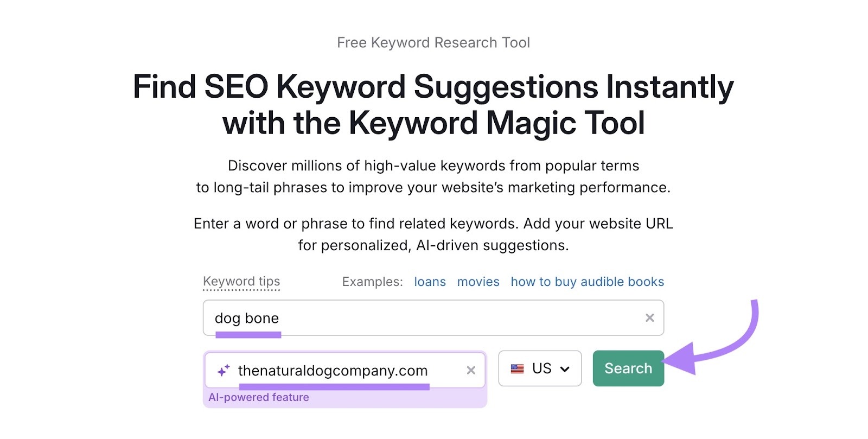Clear the "dog bone" keyword using its X icon
The image size is (868, 439).
coord(649,317)
